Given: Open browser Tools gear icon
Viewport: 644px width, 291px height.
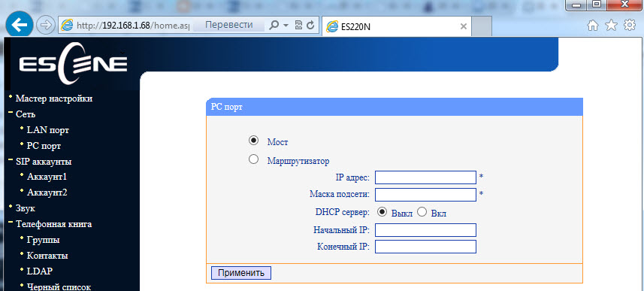Looking at the screenshot, I should (x=630, y=26).
